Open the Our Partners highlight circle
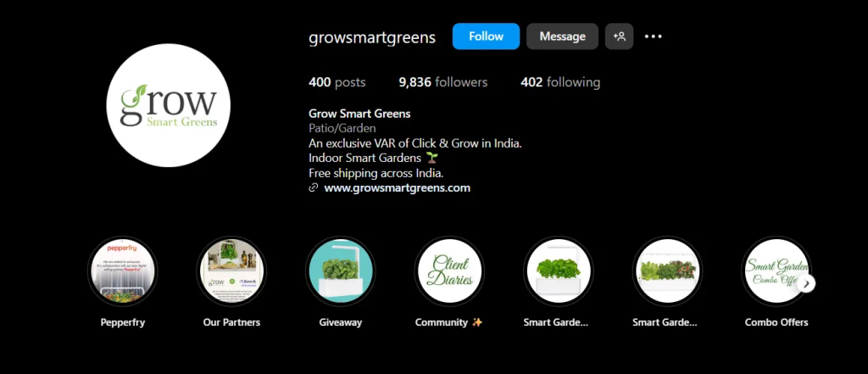868x374 pixels. tap(231, 271)
